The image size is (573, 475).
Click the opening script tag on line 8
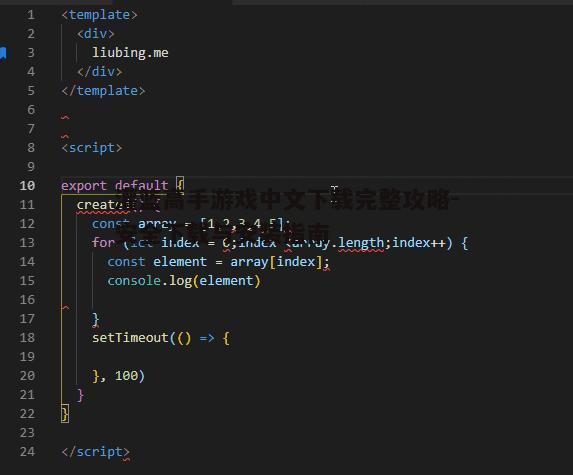pyautogui.click(x=91, y=148)
